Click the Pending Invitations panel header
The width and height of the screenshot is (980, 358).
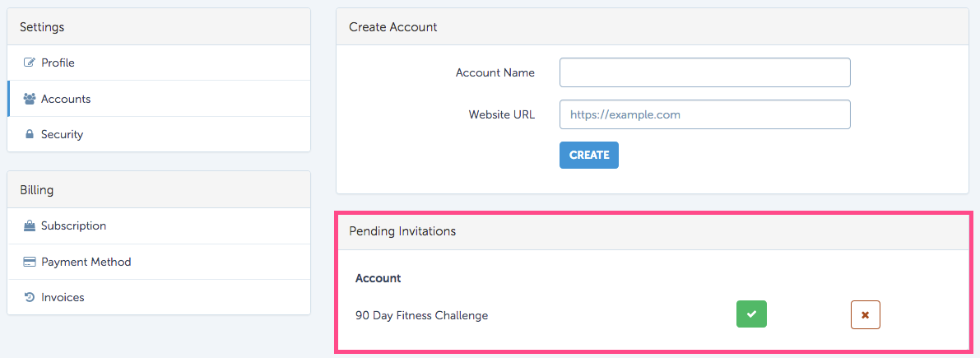tap(653, 232)
